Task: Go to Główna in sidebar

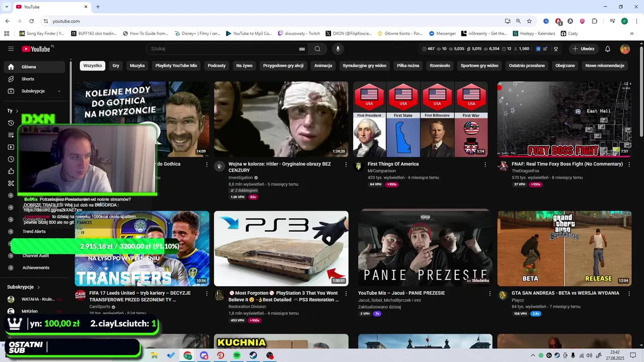Action: 34,67
